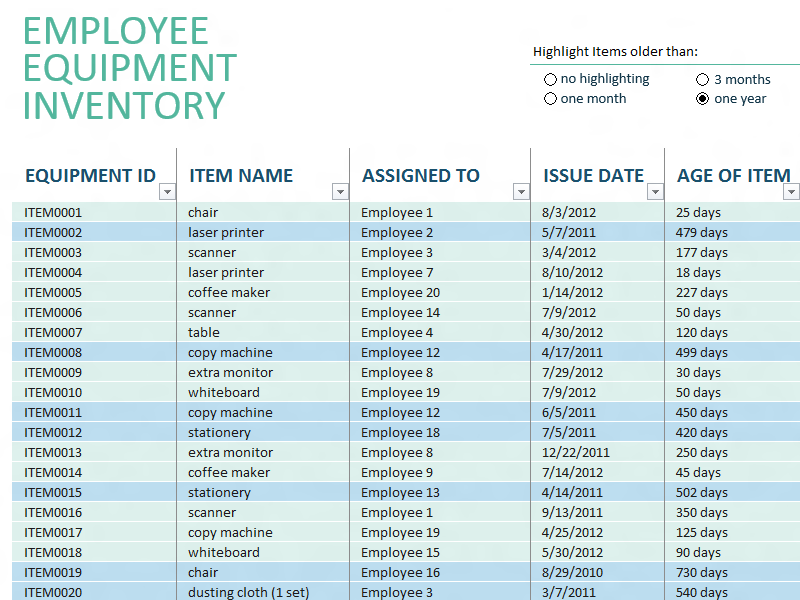The image size is (800, 600).
Task: Click the 'dusting cloth (1 set)' cell
Action: [x=263, y=592]
